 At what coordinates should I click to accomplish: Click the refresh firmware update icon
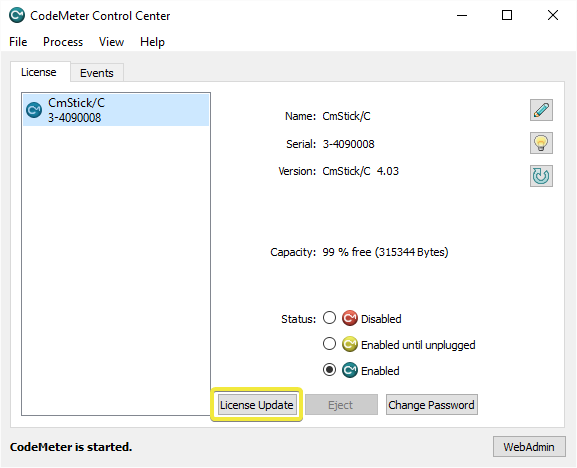click(x=541, y=176)
